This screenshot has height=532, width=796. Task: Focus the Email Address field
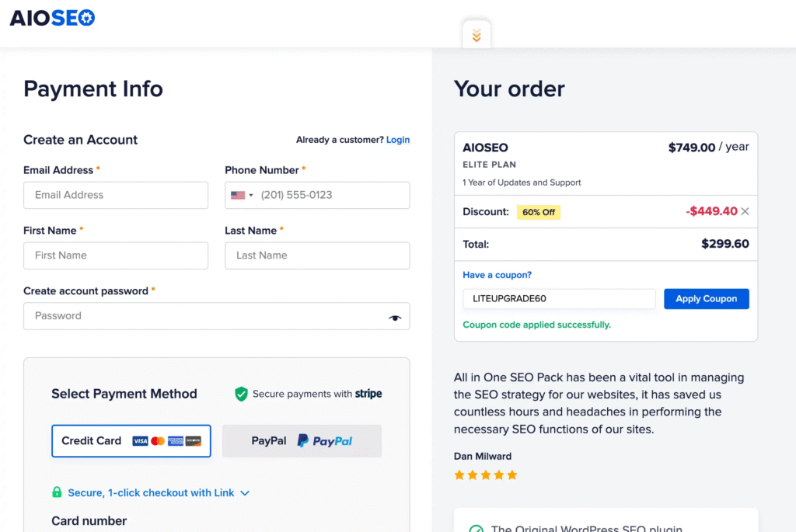tap(116, 195)
